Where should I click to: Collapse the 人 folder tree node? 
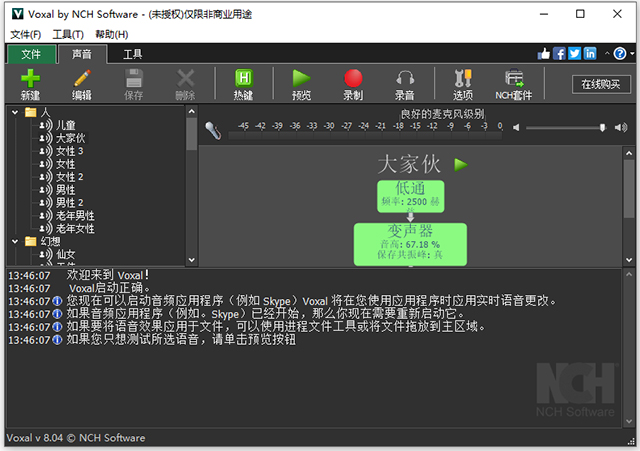(15, 112)
